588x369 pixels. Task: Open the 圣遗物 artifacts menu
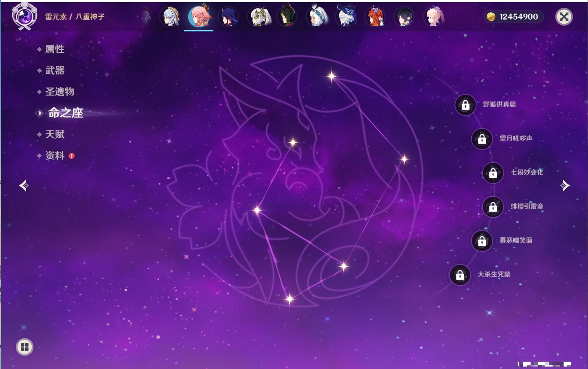point(59,92)
